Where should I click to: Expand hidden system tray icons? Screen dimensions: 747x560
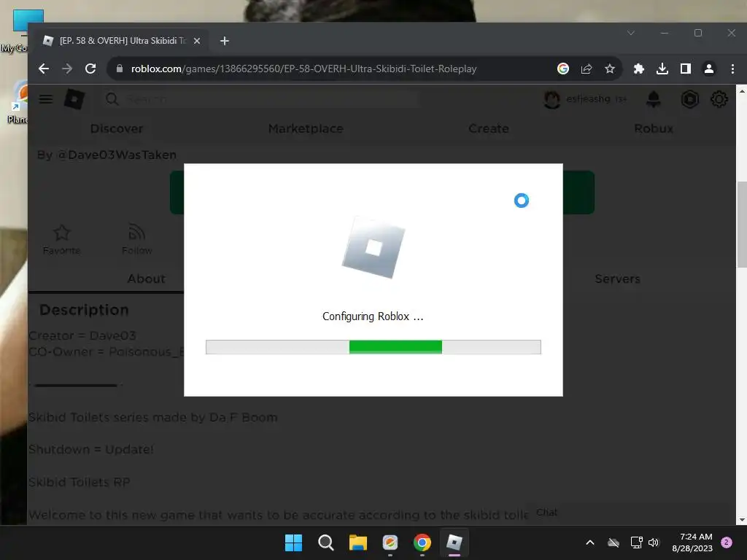point(589,542)
